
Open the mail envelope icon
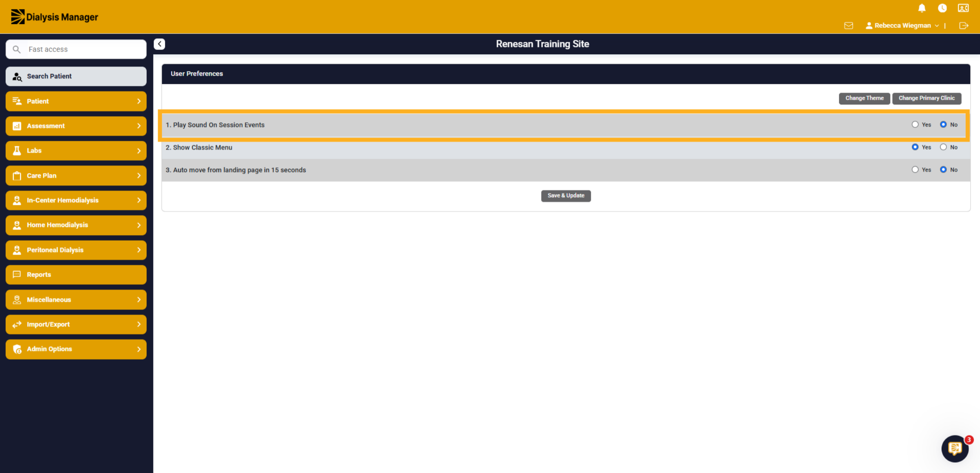point(849,26)
